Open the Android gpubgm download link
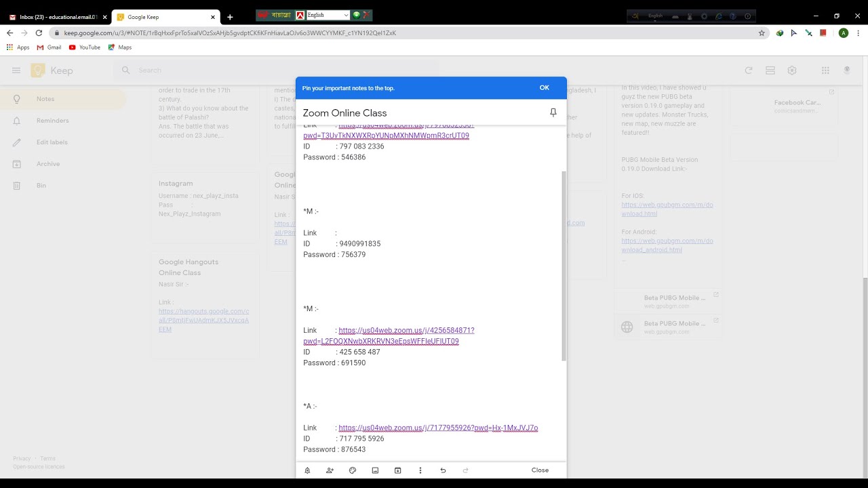Screen dimensions: 868x488 pyautogui.click(x=667, y=245)
